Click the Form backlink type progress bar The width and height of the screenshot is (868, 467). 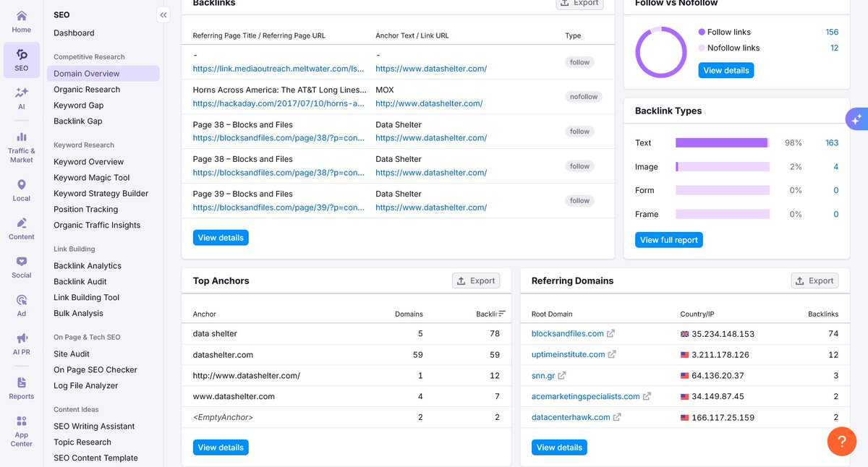[x=723, y=191]
